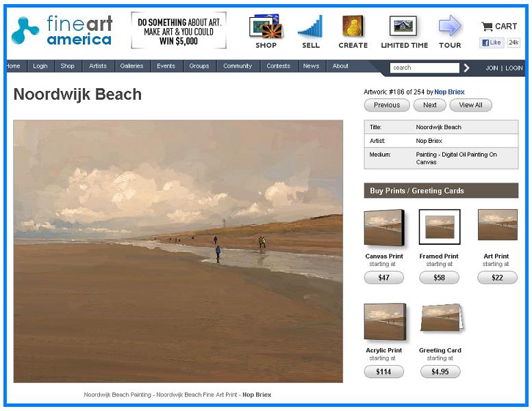Select the $47 Canvas Print price button
This screenshot has width=532, height=411.
click(x=383, y=278)
